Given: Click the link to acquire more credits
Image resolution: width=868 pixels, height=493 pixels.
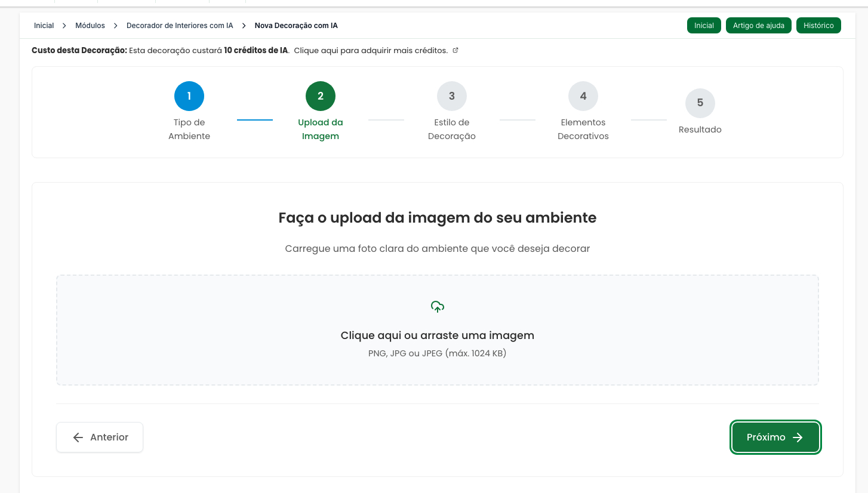Looking at the screenshot, I should 370,51.
